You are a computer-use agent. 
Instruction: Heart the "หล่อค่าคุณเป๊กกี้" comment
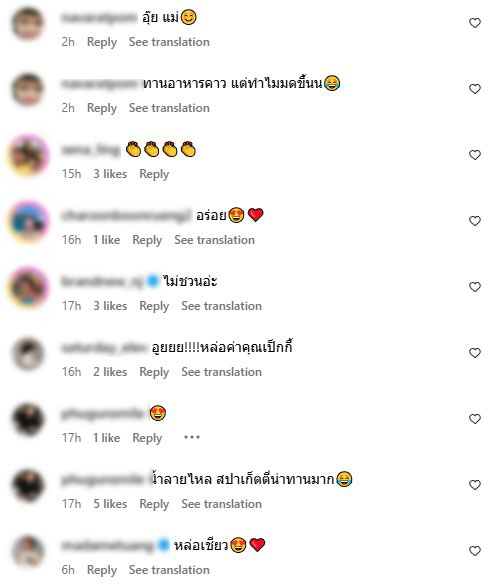pos(475,353)
